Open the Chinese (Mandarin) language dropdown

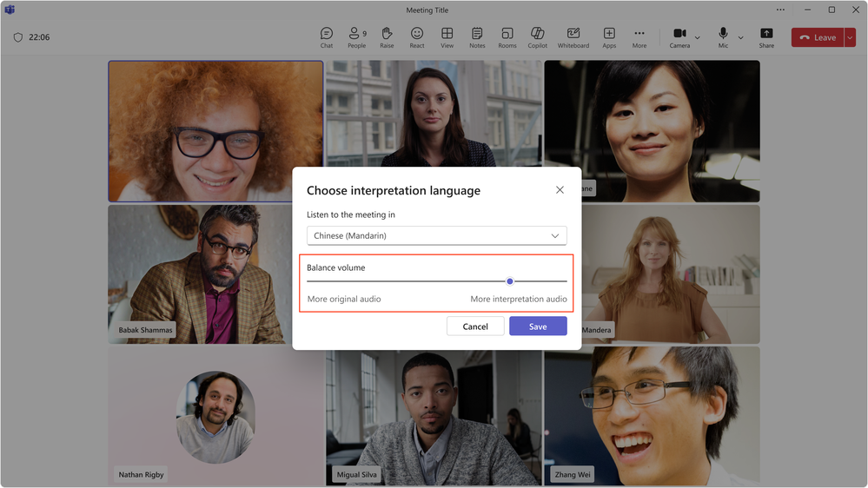coord(436,235)
